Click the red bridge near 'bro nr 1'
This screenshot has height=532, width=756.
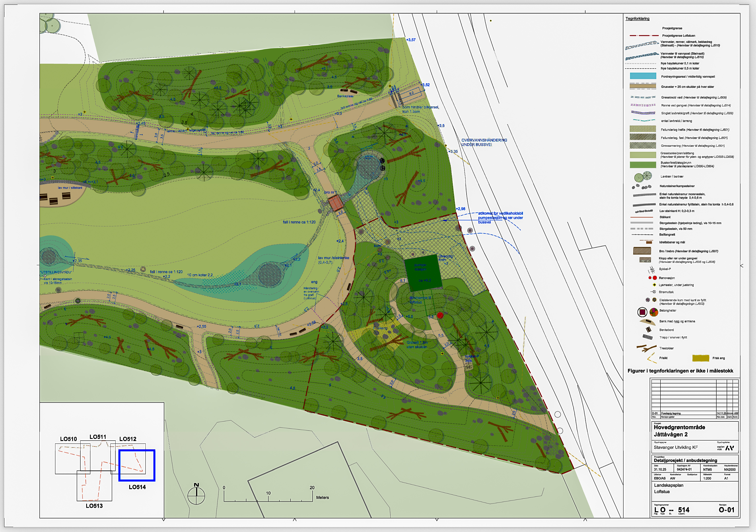coord(336,203)
